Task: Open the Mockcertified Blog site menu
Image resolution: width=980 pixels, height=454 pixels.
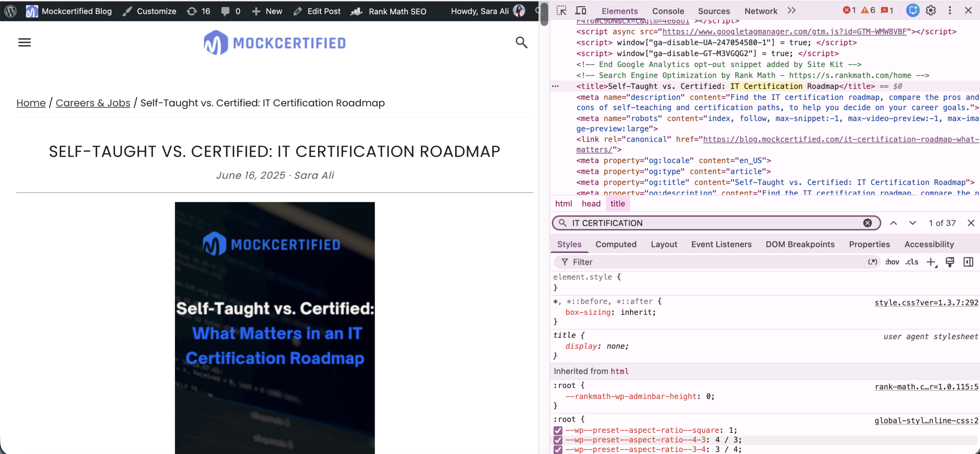Action: coord(69,11)
